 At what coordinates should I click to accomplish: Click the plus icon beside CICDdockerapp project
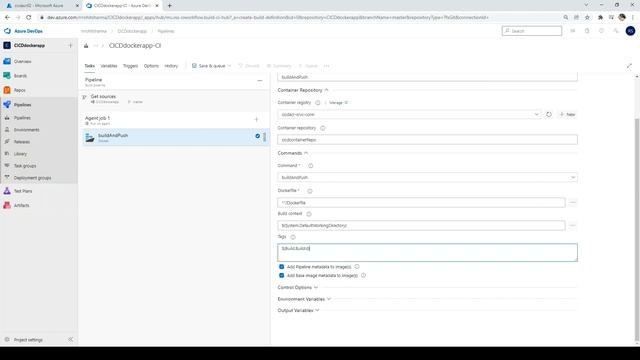tap(70, 45)
